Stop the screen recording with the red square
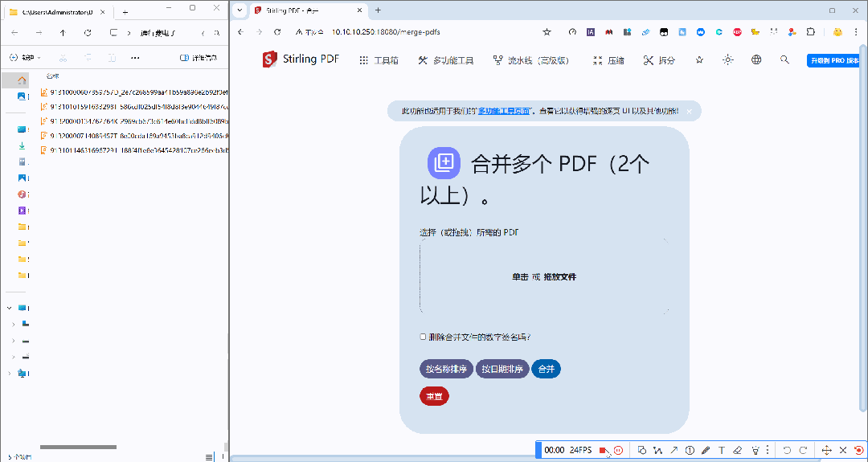This screenshot has width=868, height=462. coord(603,451)
